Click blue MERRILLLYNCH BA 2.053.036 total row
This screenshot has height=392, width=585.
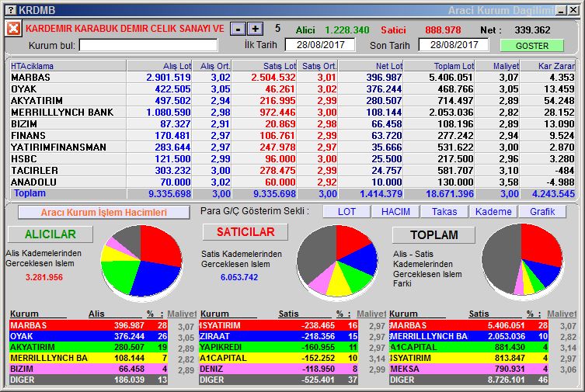point(468,336)
